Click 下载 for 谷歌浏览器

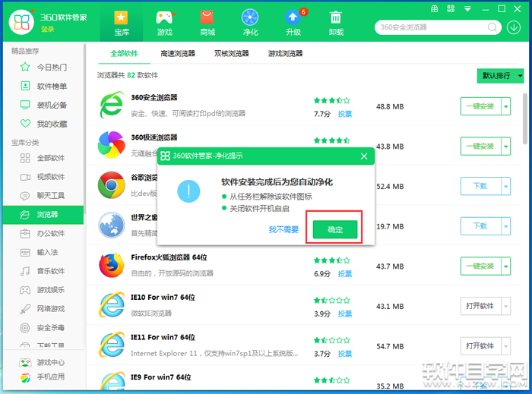pos(480,186)
